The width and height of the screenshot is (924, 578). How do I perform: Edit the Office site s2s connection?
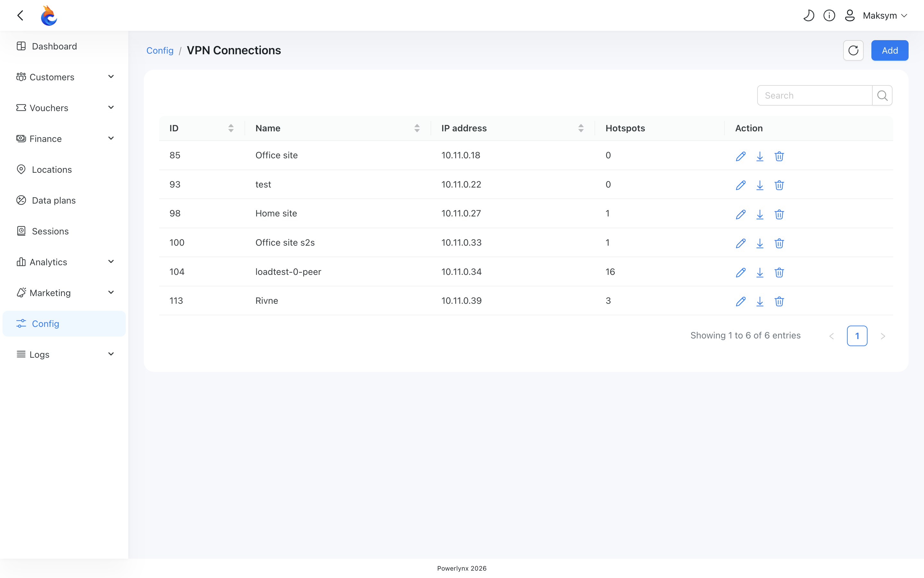[x=741, y=243]
